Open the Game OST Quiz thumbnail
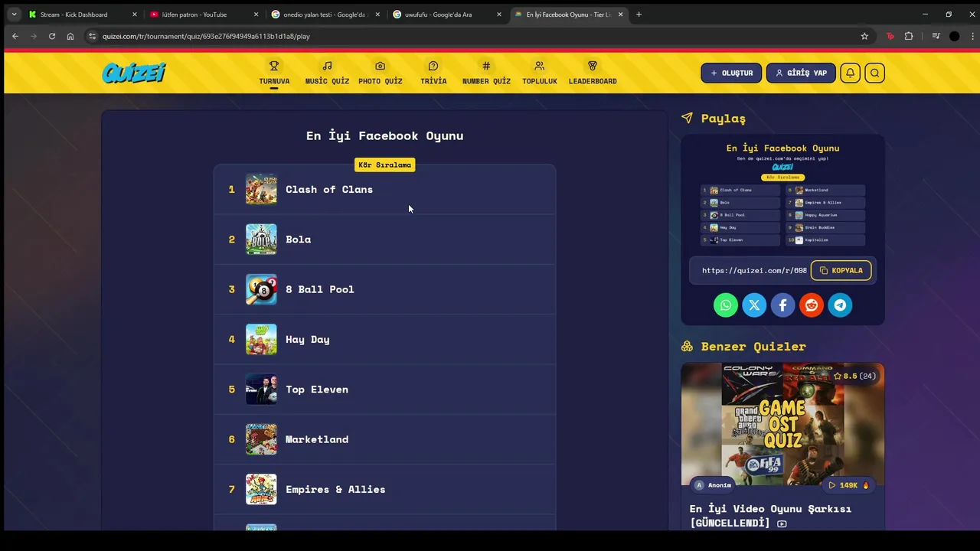The image size is (980, 551). tap(782, 424)
